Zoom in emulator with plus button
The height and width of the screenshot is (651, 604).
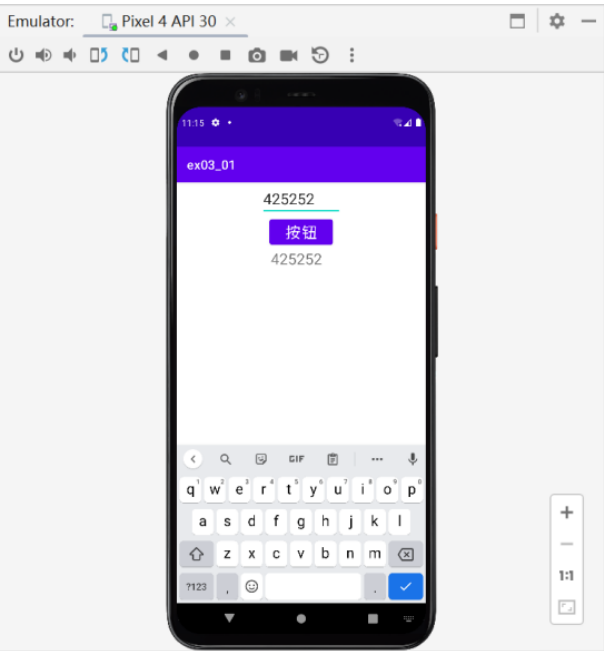pyautogui.click(x=567, y=512)
